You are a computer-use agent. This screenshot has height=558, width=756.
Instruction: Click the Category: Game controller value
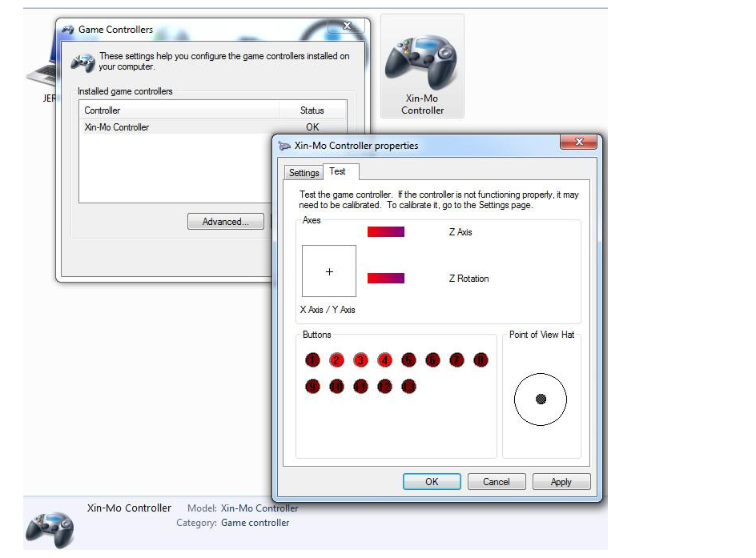pyautogui.click(x=255, y=523)
